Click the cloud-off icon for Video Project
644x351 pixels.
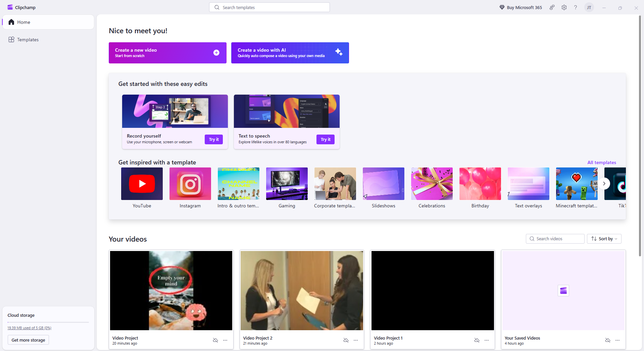(215, 340)
